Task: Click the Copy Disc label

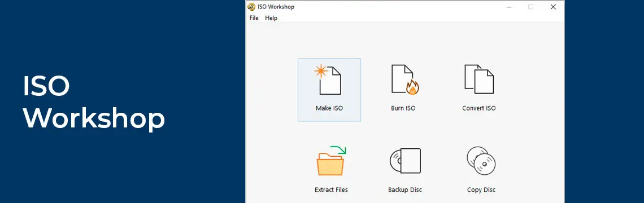Action: (481, 190)
